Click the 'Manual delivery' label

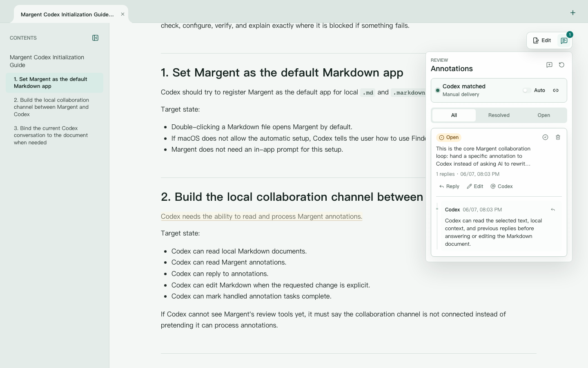461,94
